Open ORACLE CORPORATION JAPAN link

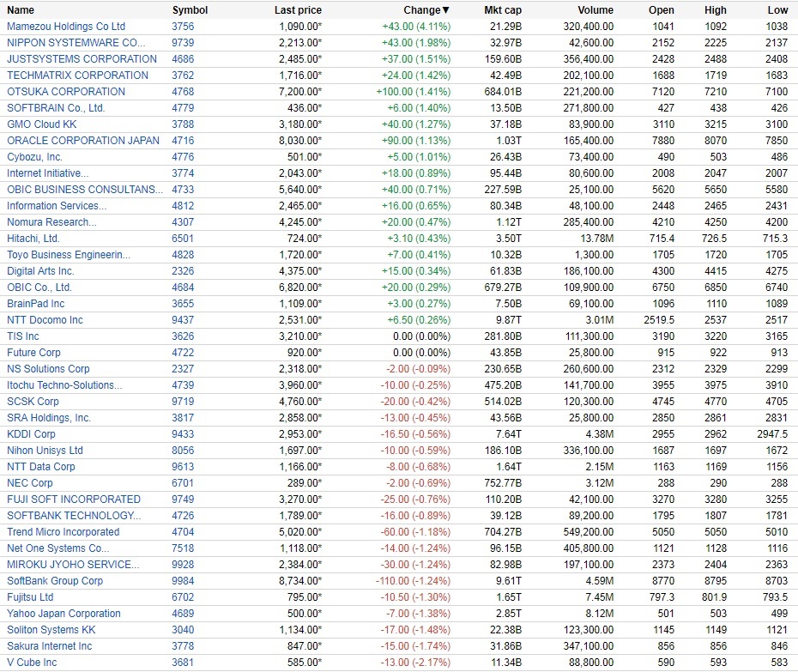click(x=83, y=141)
